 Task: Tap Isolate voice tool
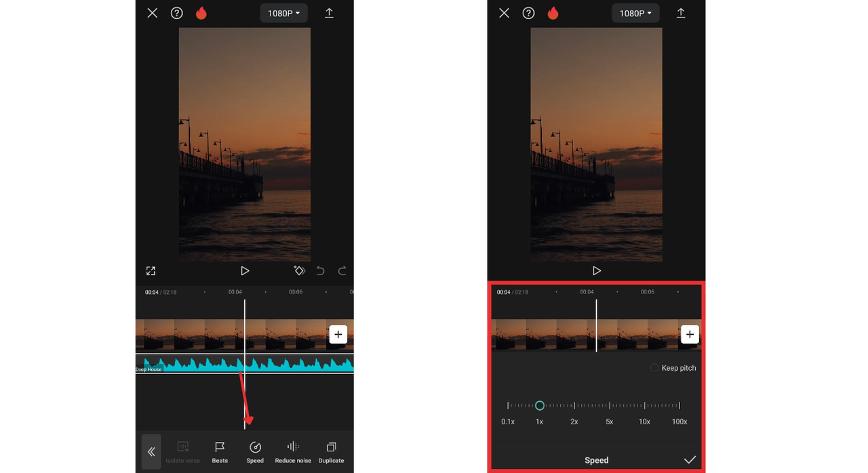183,452
